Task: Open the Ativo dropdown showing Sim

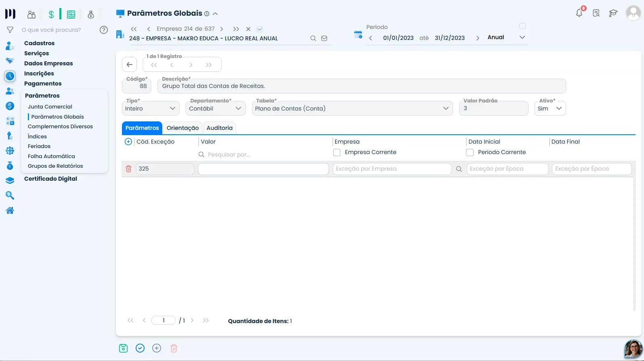Action: [550, 109]
